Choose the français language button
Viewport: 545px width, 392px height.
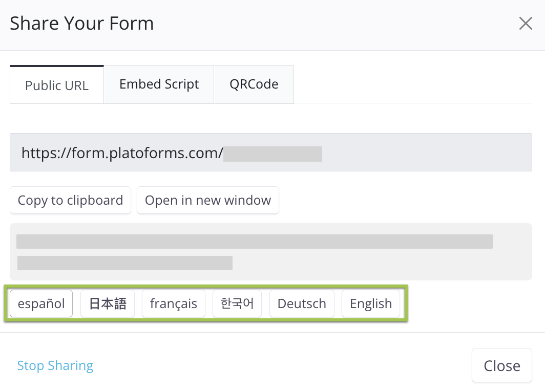point(173,303)
